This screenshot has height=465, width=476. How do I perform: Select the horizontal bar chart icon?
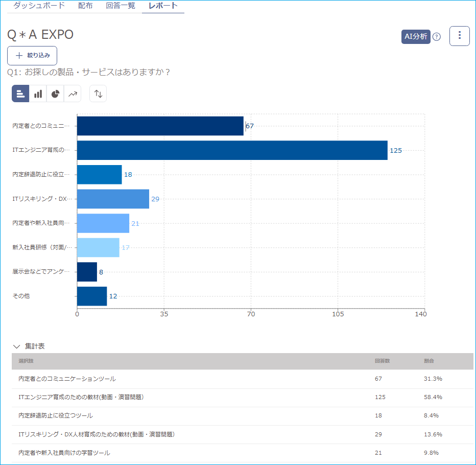pos(20,94)
